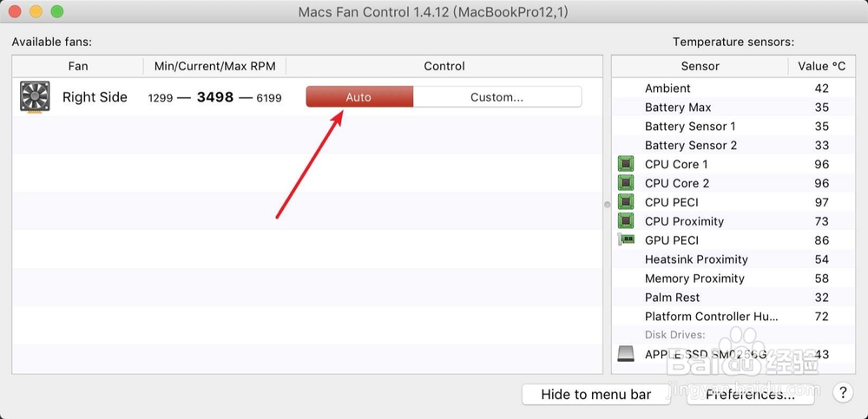
Task: Click the CPU PECI chip icon
Action: click(626, 202)
